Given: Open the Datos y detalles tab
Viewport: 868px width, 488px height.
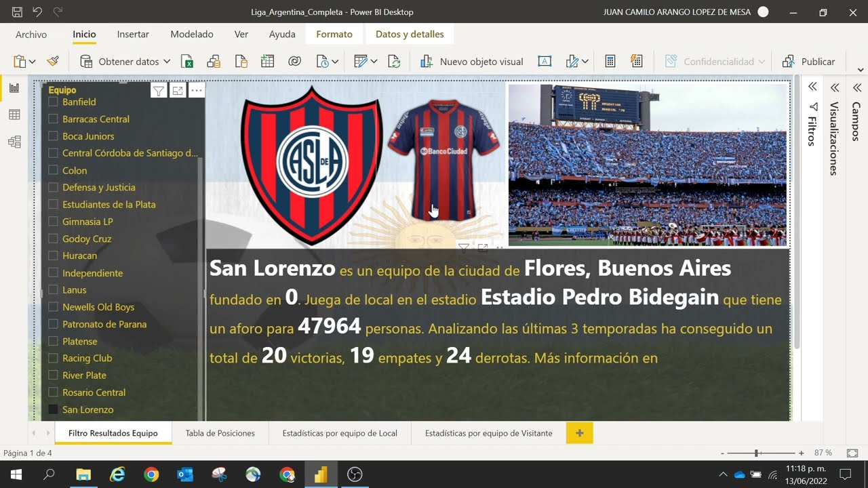Looking at the screenshot, I should tap(410, 34).
